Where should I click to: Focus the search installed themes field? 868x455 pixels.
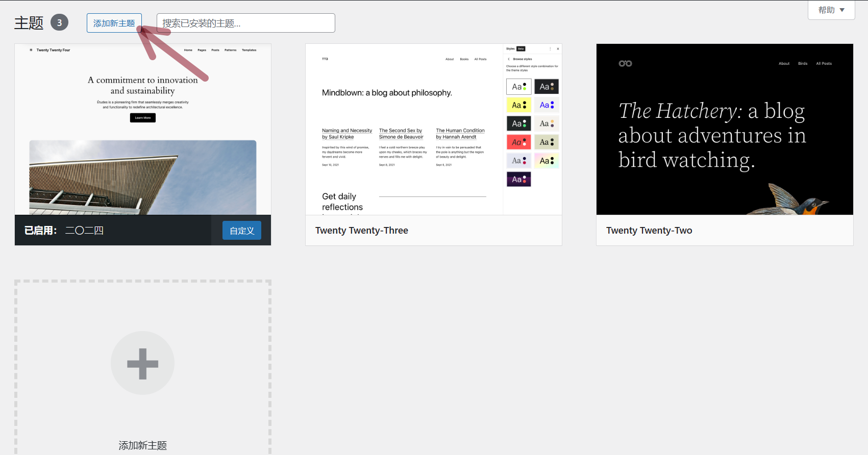click(246, 23)
